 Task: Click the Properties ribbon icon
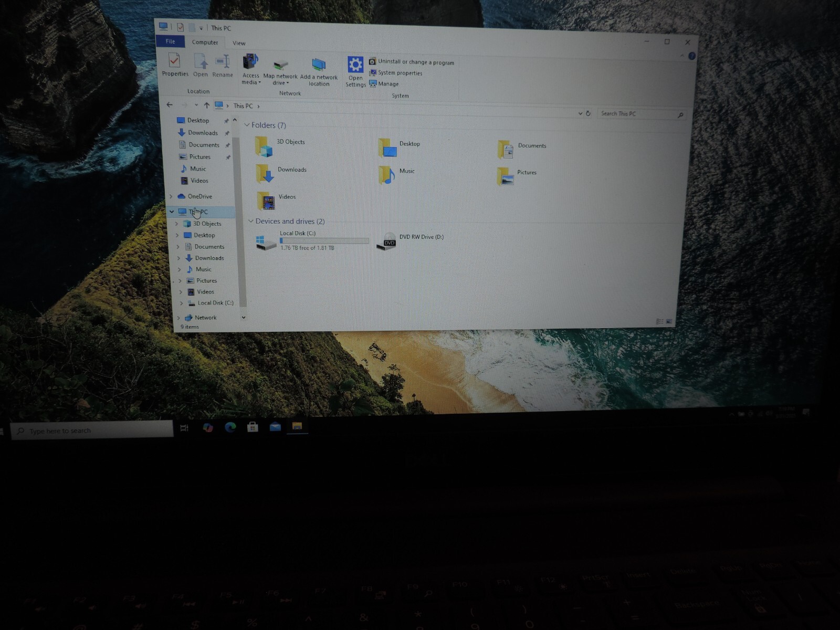coord(175,65)
